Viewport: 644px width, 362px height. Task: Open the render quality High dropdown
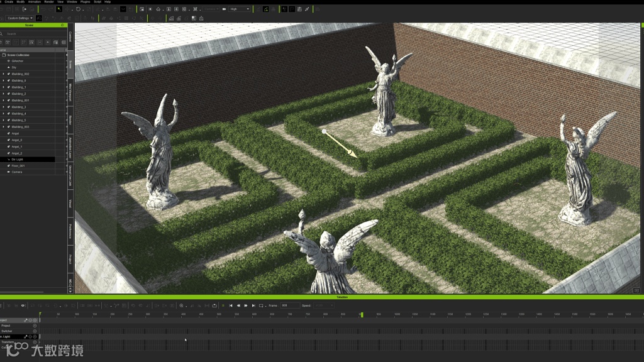(x=240, y=9)
